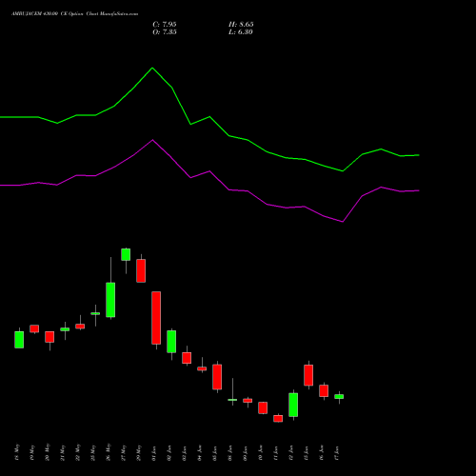Select the 20 May date label
Viewport: 476px width, 476px height.
click(x=48, y=452)
